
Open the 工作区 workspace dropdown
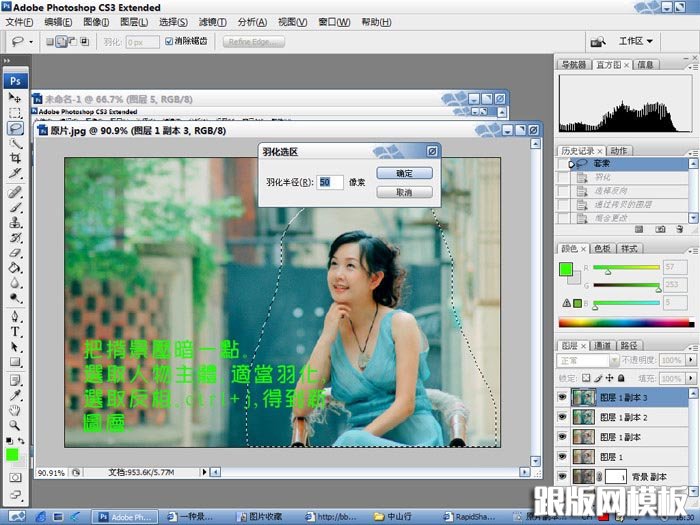(x=636, y=41)
